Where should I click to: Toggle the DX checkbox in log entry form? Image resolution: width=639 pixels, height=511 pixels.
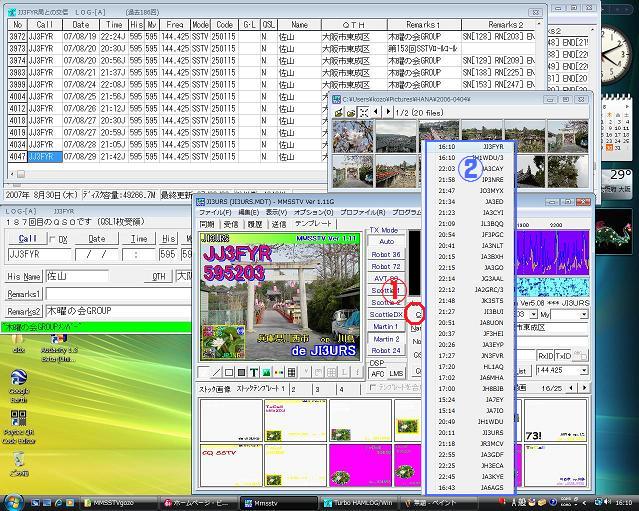[x=52, y=239]
